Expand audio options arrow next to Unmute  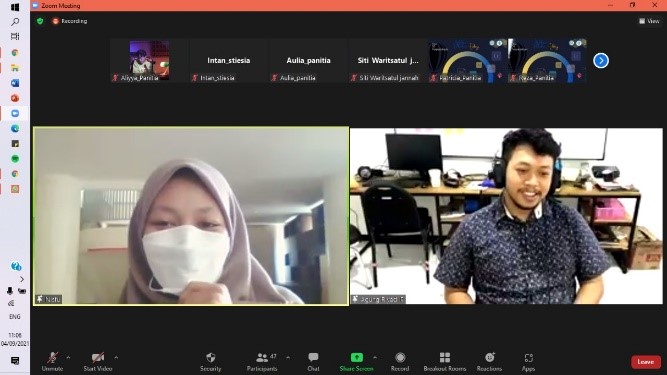point(68,357)
